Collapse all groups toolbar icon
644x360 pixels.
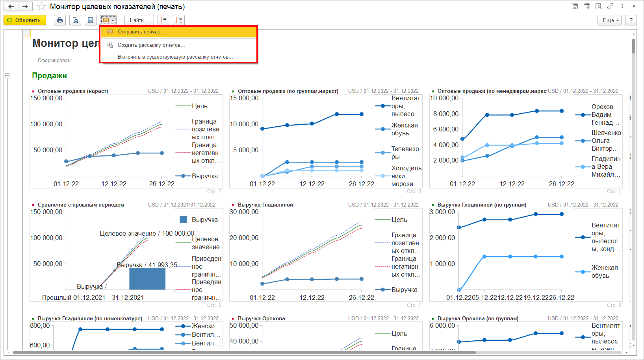pyautogui.click(x=163, y=20)
